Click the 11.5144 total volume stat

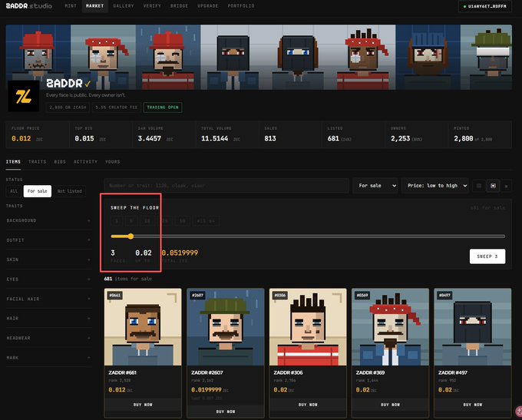[215, 138]
